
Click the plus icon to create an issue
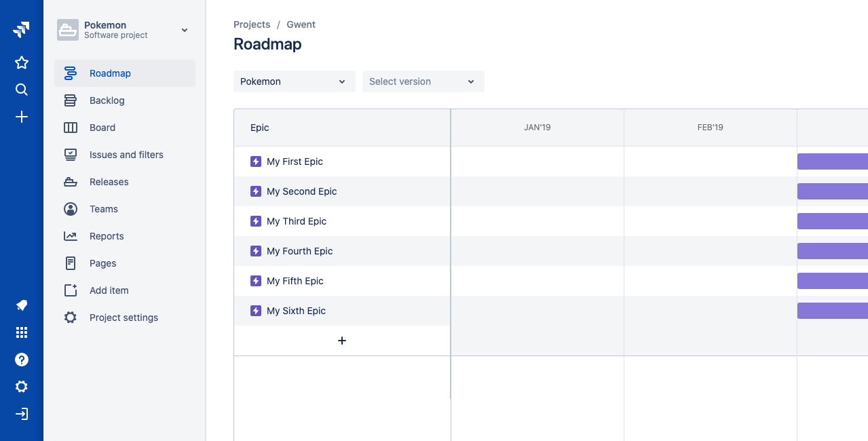[x=21, y=116]
